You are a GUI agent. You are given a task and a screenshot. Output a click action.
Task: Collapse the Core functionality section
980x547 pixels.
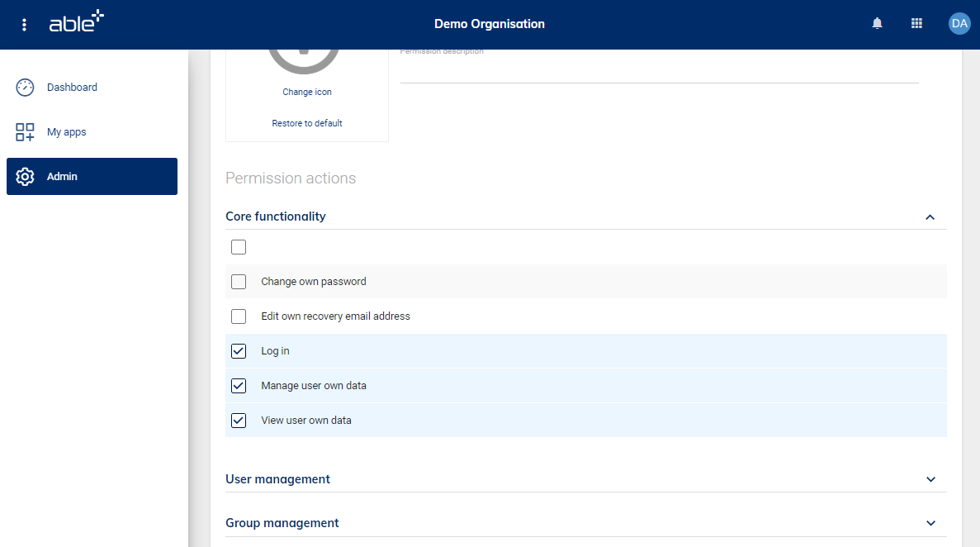click(930, 217)
